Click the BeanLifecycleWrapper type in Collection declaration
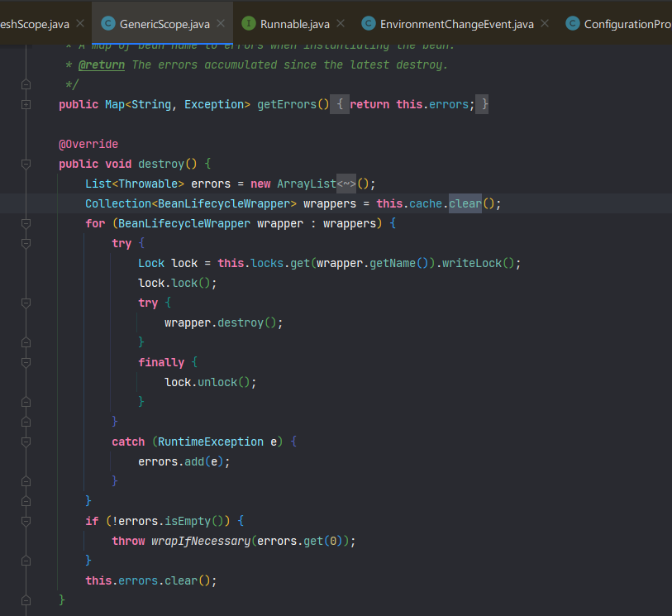This screenshot has width=672, height=616. pyautogui.click(x=224, y=203)
